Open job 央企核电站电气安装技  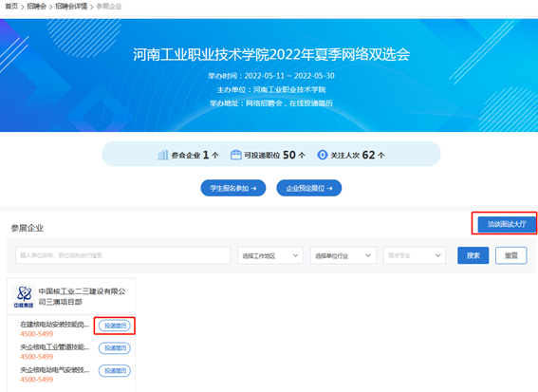pyautogui.click(x=55, y=369)
